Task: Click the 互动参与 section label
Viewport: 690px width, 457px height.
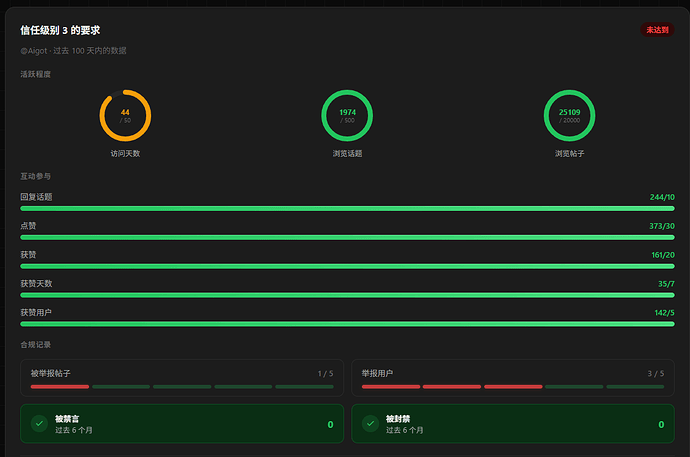Action: (x=36, y=176)
